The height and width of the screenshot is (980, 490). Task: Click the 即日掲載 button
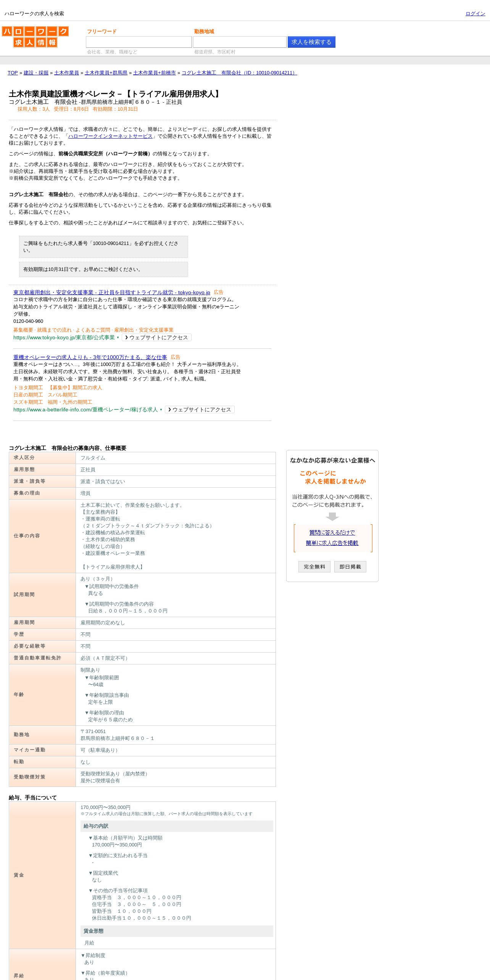click(350, 567)
